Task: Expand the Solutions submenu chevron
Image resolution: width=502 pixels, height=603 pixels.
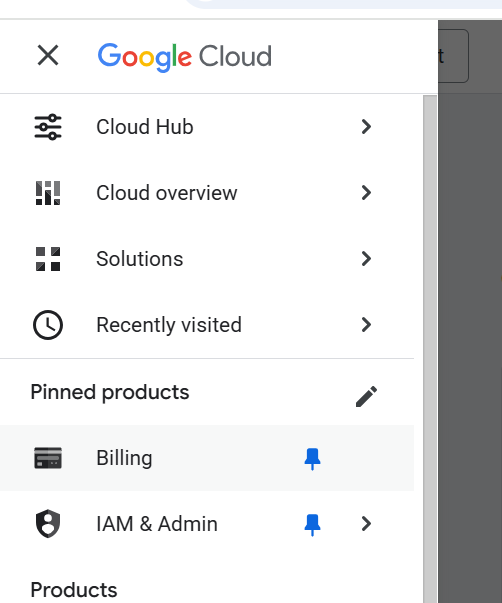Action: pyautogui.click(x=367, y=259)
